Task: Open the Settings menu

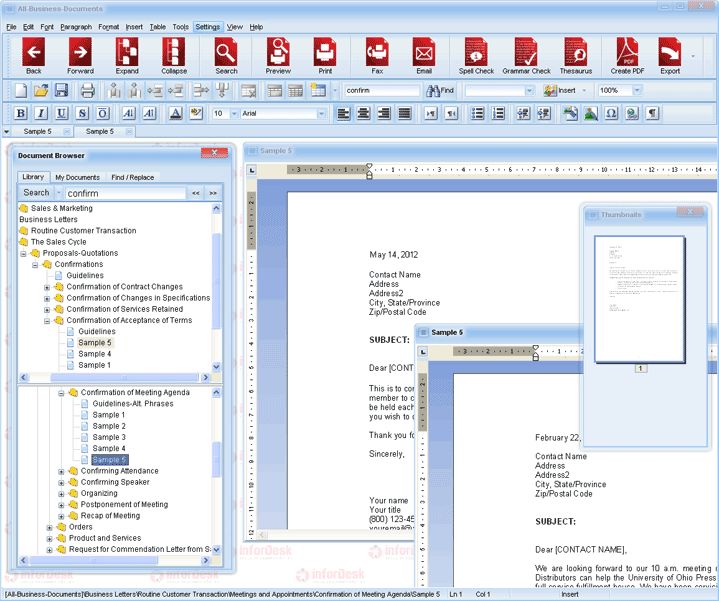Action: click(x=208, y=27)
